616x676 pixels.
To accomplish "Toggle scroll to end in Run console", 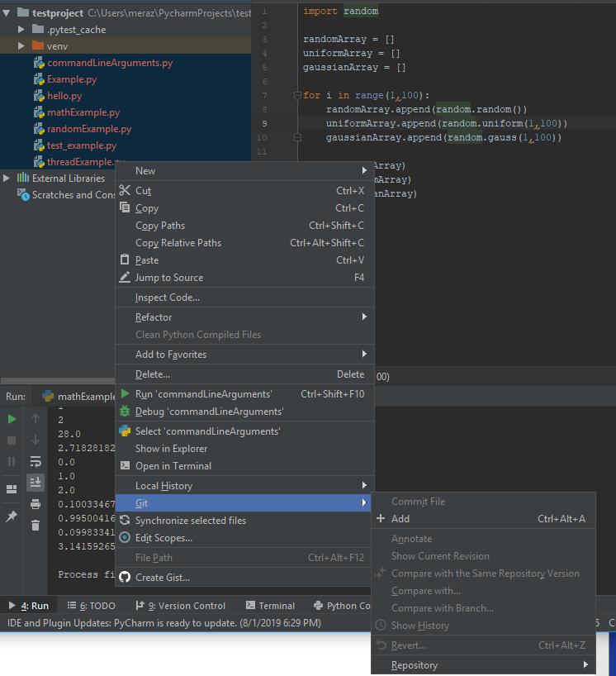I will (x=36, y=482).
